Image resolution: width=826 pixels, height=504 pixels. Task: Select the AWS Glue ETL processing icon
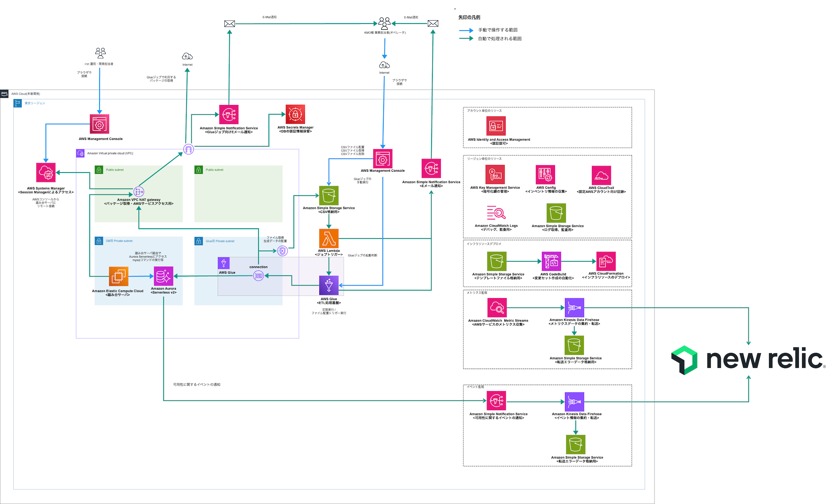click(329, 285)
